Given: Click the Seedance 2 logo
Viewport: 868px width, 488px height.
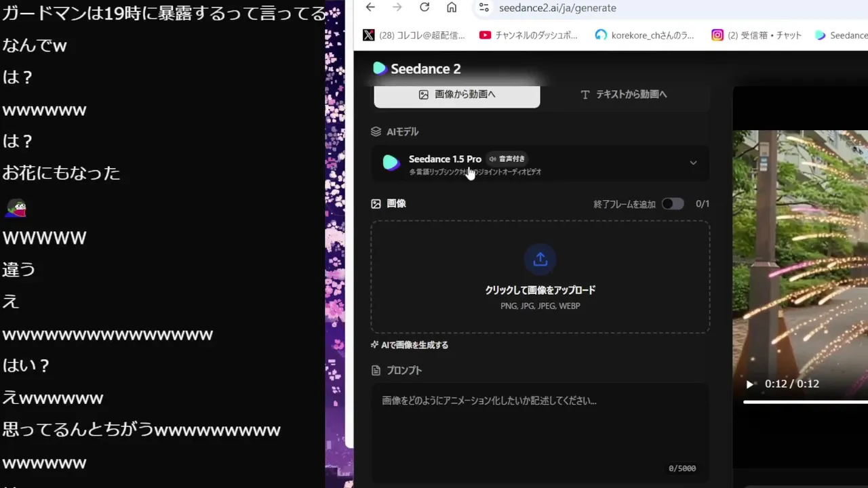Looking at the screenshot, I should 417,68.
